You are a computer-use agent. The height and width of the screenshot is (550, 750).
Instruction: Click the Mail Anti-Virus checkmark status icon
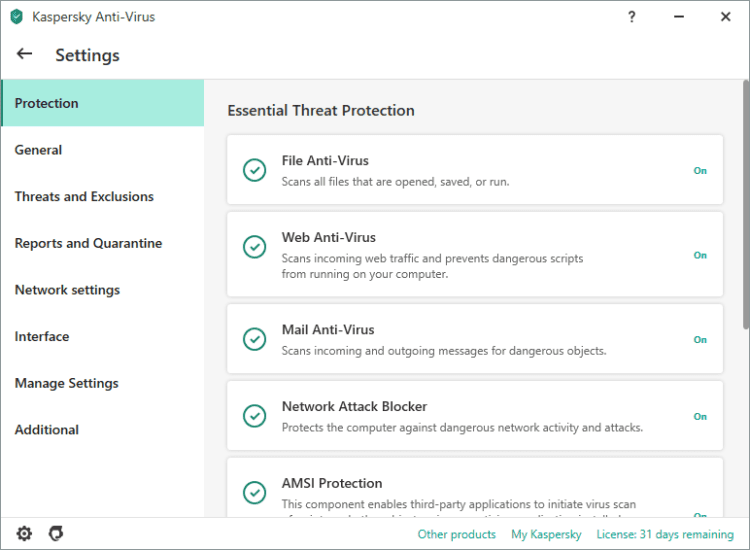pyautogui.click(x=255, y=339)
